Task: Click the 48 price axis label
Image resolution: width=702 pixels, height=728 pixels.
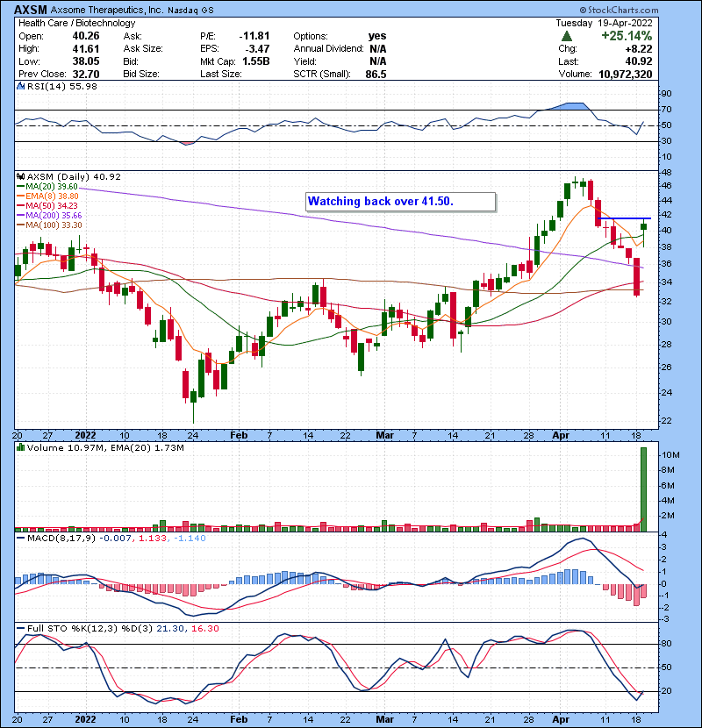Action: 666,172
